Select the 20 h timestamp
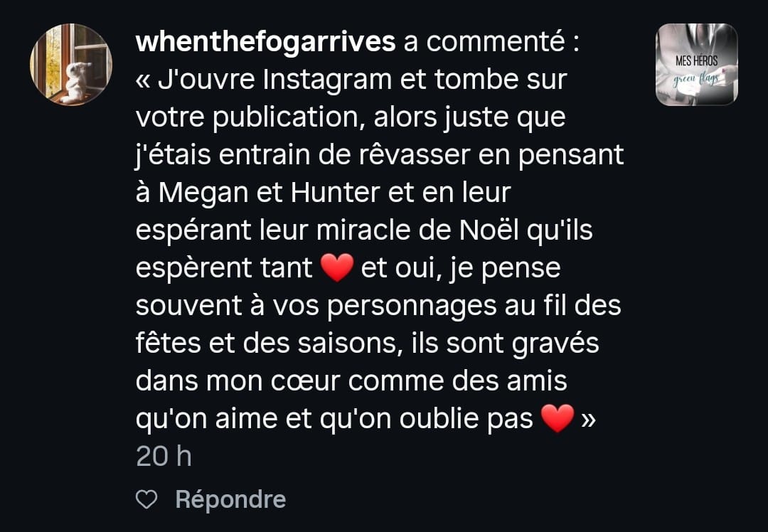 coord(164,457)
